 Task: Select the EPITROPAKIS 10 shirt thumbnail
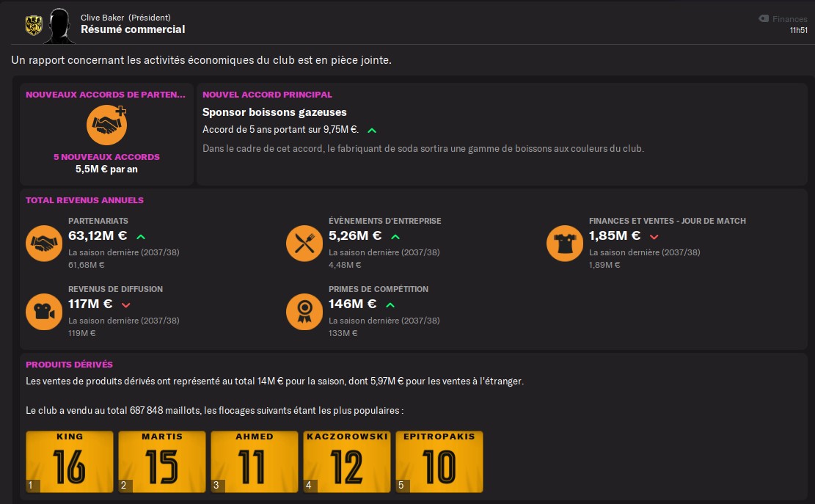click(x=439, y=461)
